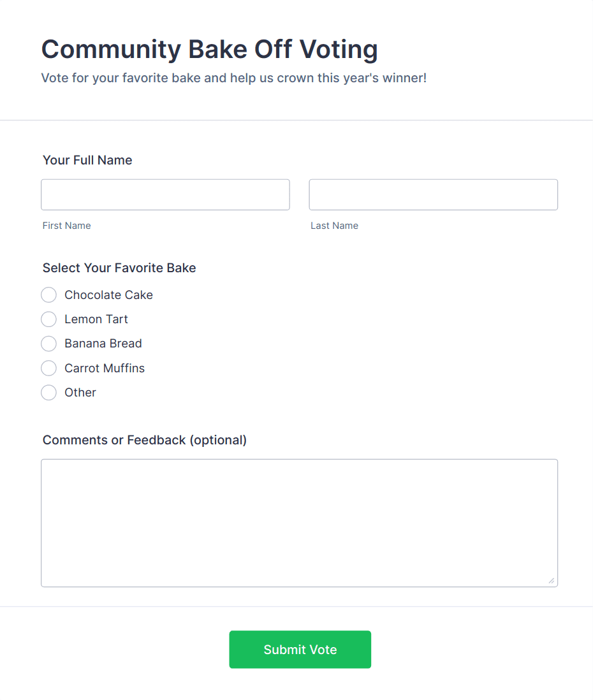Click the First Name input field
Image resolution: width=593 pixels, height=700 pixels.
[165, 194]
